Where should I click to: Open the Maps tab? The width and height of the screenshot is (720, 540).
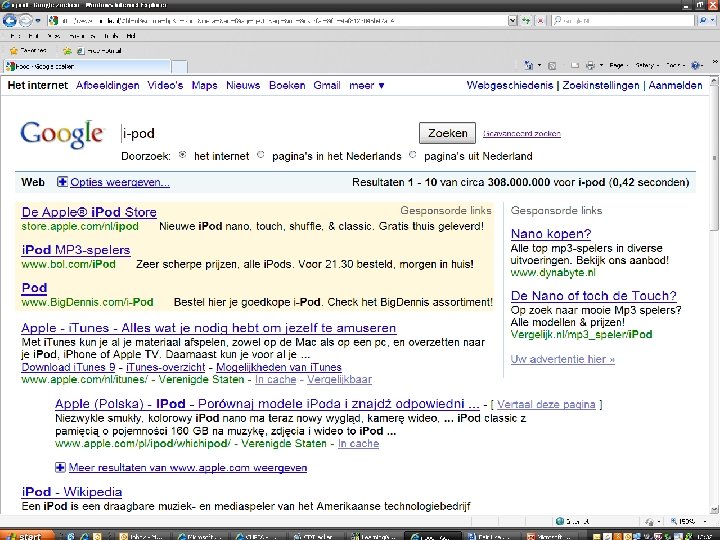(204, 85)
